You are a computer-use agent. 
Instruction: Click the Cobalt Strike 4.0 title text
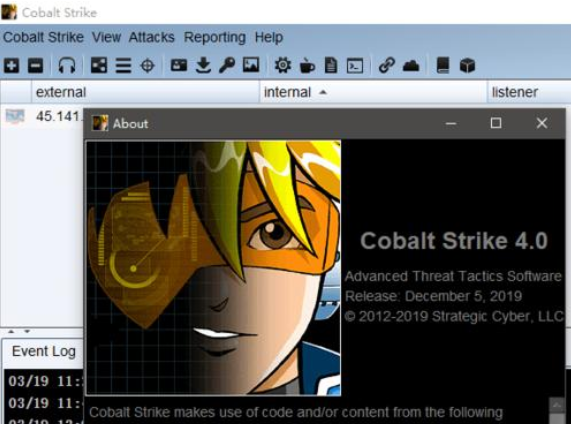pyautogui.click(x=454, y=241)
